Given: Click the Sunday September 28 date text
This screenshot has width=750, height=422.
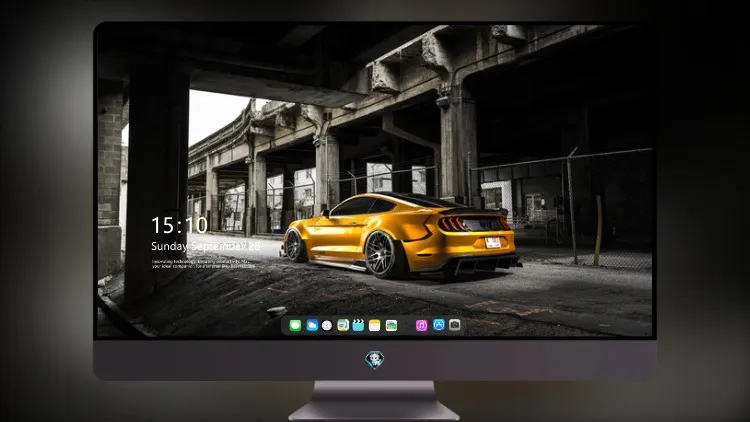Looking at the screenshot, I should pyautogui.click(x=206, y=246).
